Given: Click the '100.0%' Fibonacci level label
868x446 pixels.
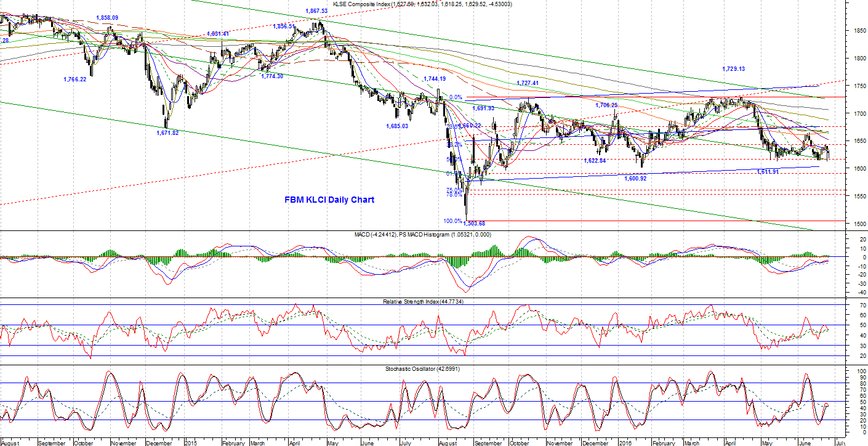Looking at the screenshot, I should [452, 221].
